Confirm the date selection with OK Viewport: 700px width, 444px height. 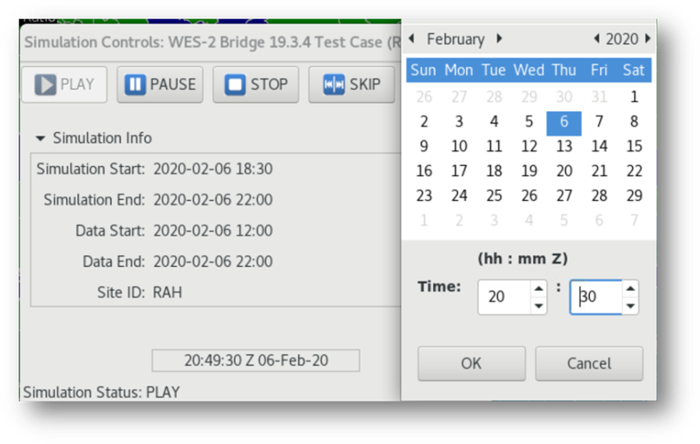tap(471, 363)
